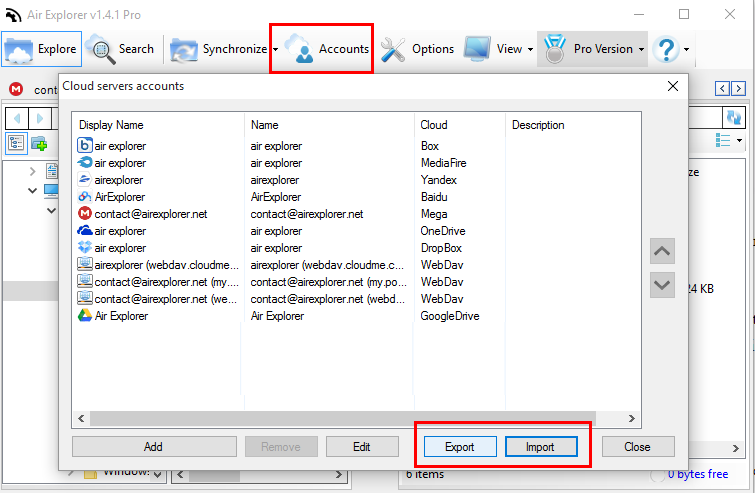
Task: Select the Google Drive Air Explorer icon
Action: pyautogui.click(x=84, y=315)
